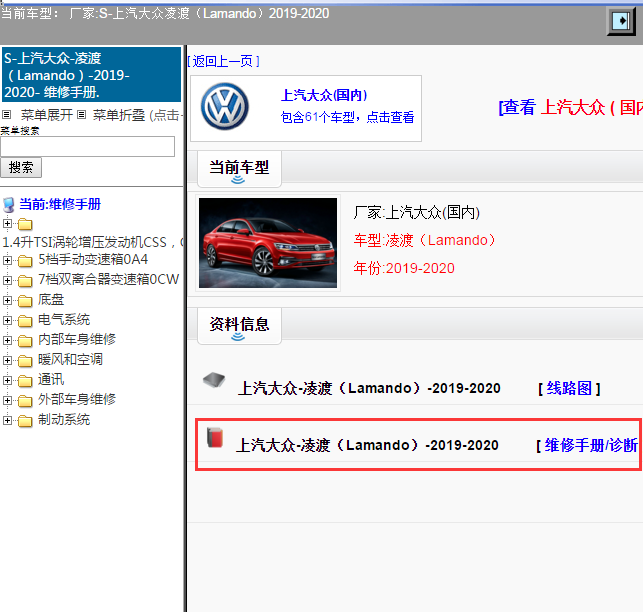Select the 当前车型 tab
Viewport: 643px width, 612px height.
[x=239, y=169]
